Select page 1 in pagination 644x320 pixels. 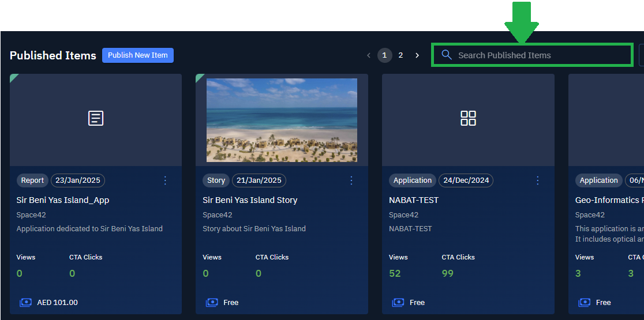[x=384, y=55]
